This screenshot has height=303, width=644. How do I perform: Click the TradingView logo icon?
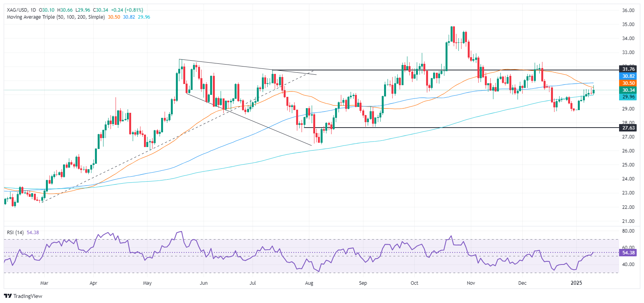tap(8, 296)
